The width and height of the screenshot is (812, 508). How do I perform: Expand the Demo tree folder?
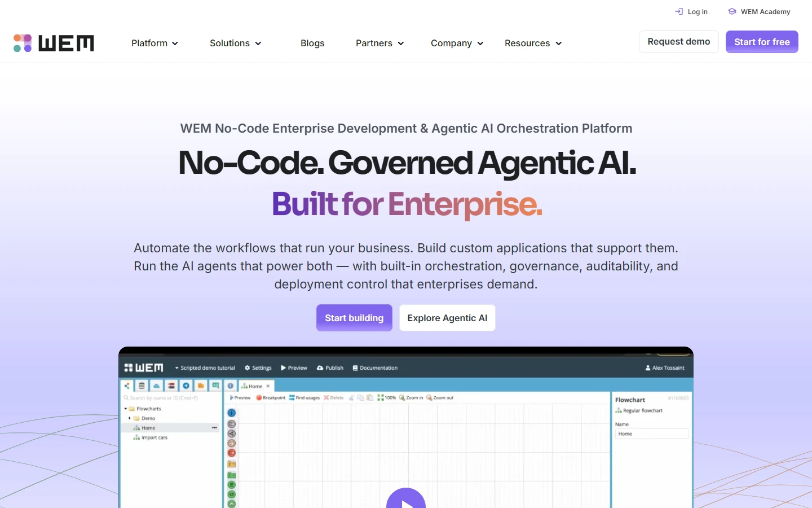coord(130,418)
